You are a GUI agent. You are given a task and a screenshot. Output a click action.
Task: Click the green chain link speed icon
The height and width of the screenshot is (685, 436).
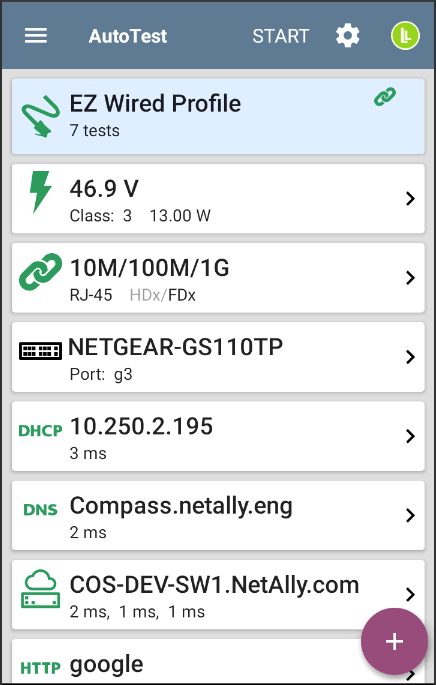click(x=40, y=272)
